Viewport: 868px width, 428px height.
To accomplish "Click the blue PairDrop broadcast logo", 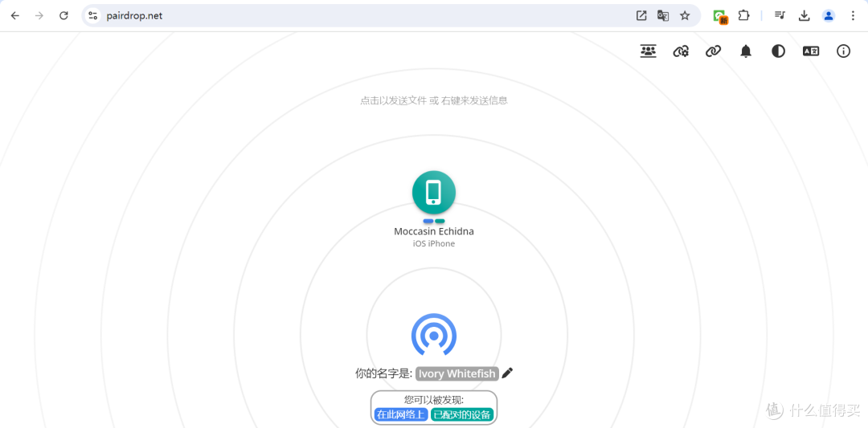I will click(434, 335).
